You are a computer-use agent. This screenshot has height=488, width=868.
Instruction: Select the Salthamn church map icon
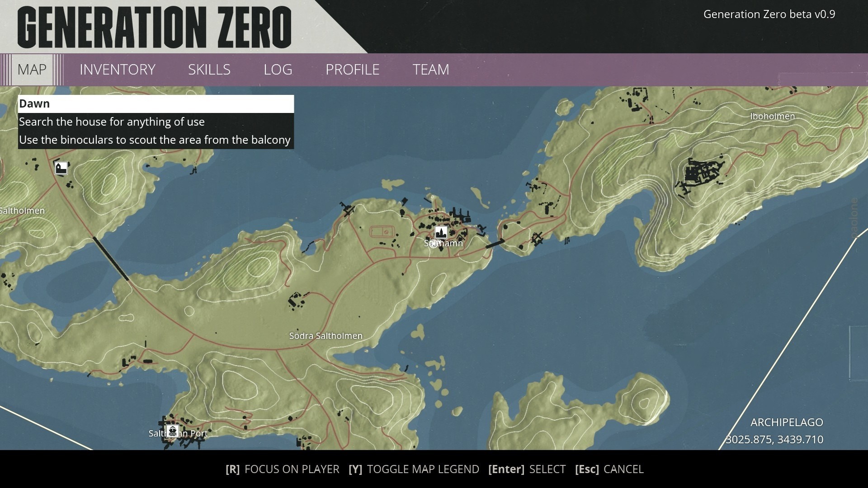tap(441, 233)
